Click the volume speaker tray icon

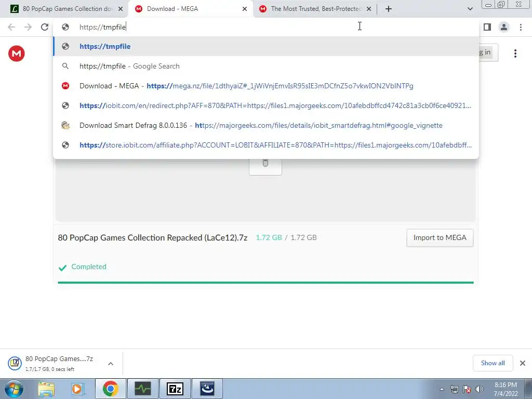(x=480, y=389)
